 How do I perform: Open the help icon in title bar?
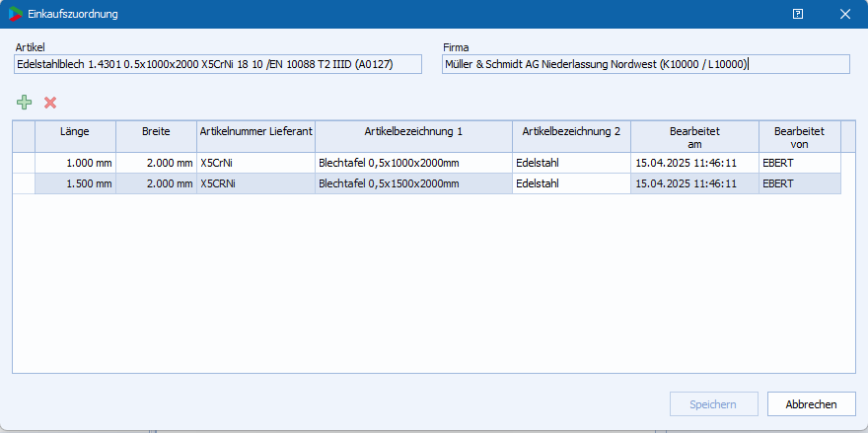pyautogui.click(x=798, y=14)
